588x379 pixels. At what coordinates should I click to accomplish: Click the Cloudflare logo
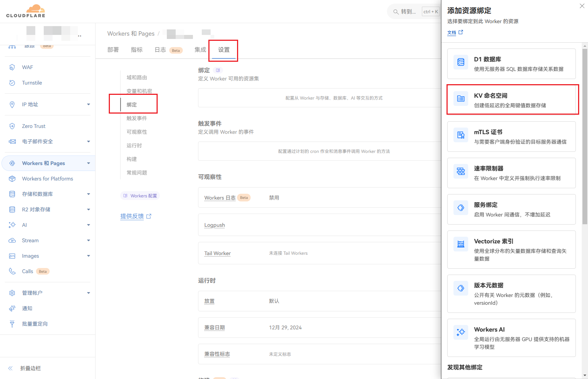pos(26,11)
